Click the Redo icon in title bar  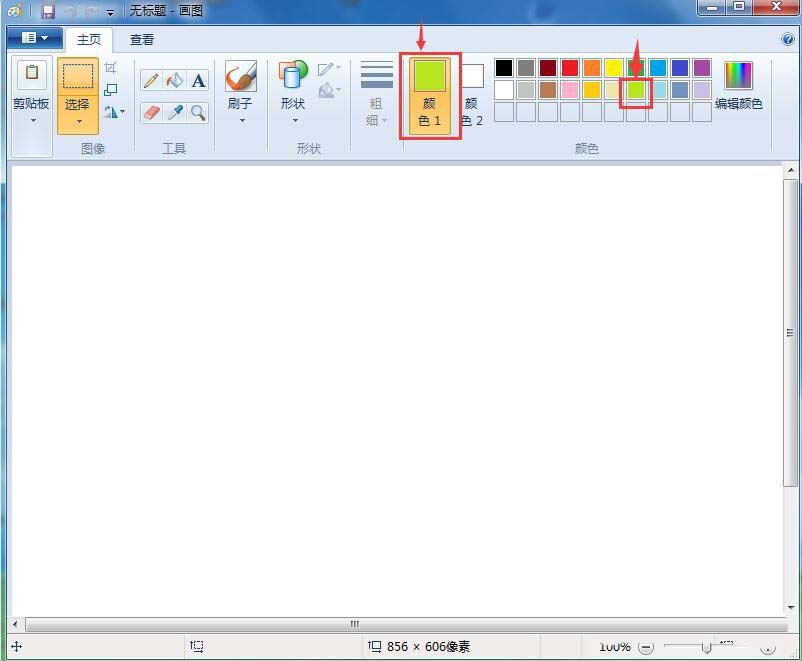point(92,11)
